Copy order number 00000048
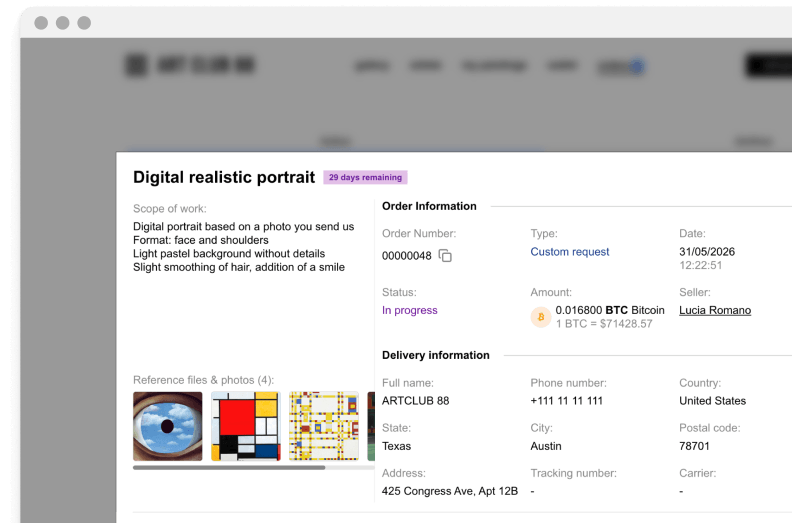 (x=445, y=256)
